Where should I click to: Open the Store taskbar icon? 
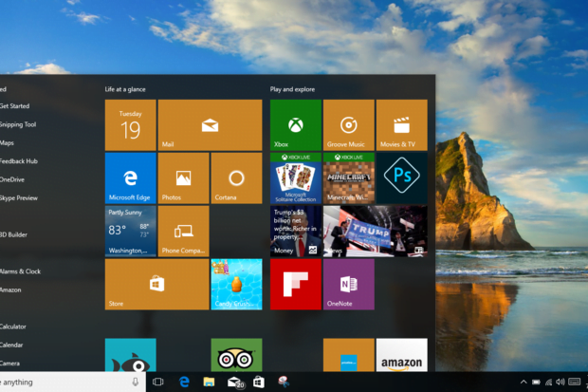coord(259,383)
